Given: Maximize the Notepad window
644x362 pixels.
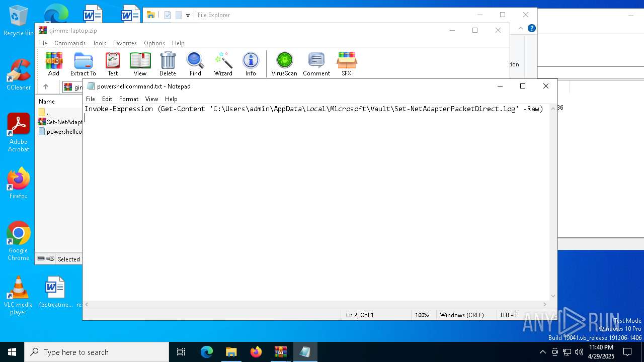Looking at the screenshot, I should [523, 86].
